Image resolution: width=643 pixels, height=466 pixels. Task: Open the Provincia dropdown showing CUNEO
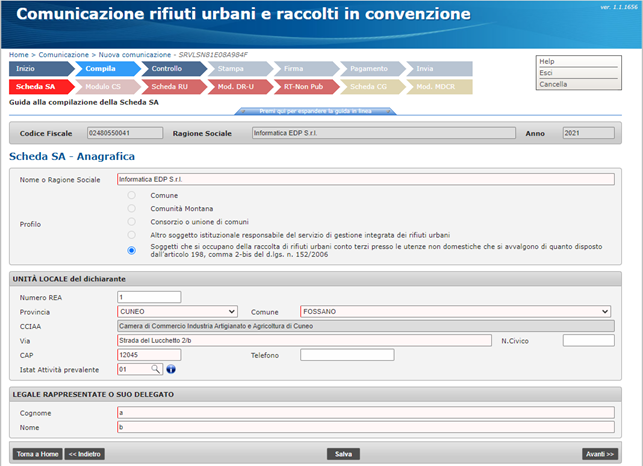(177, 311)
